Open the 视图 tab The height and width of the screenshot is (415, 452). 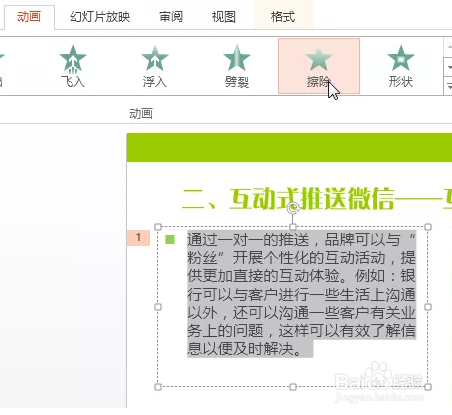(224, 17)
